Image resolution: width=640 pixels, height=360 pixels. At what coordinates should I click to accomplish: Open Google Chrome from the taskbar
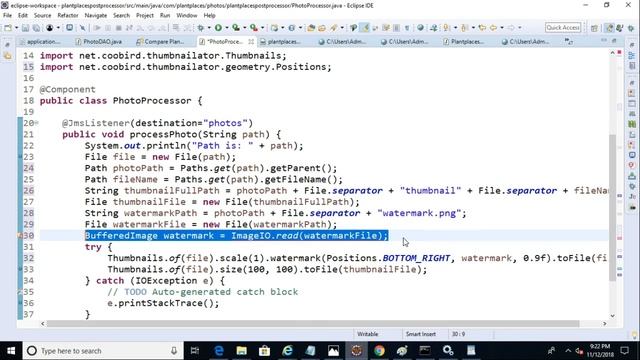[x=379, y=351]
